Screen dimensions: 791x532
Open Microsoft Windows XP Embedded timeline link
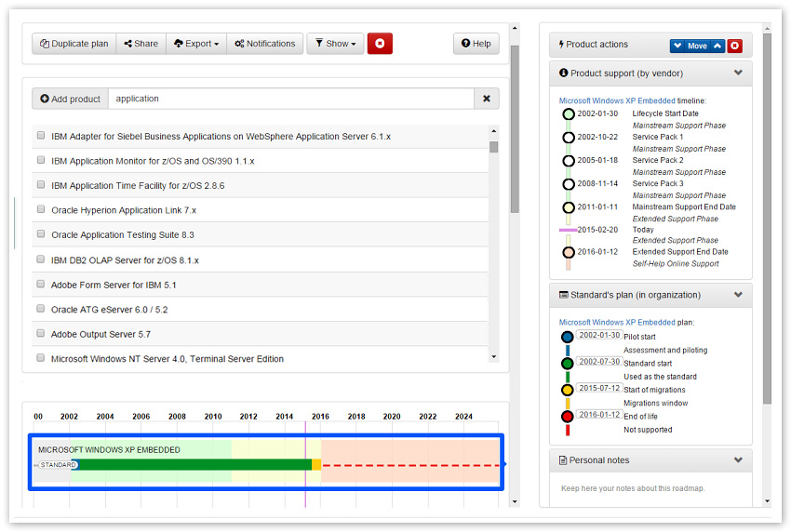coord(617,100)
